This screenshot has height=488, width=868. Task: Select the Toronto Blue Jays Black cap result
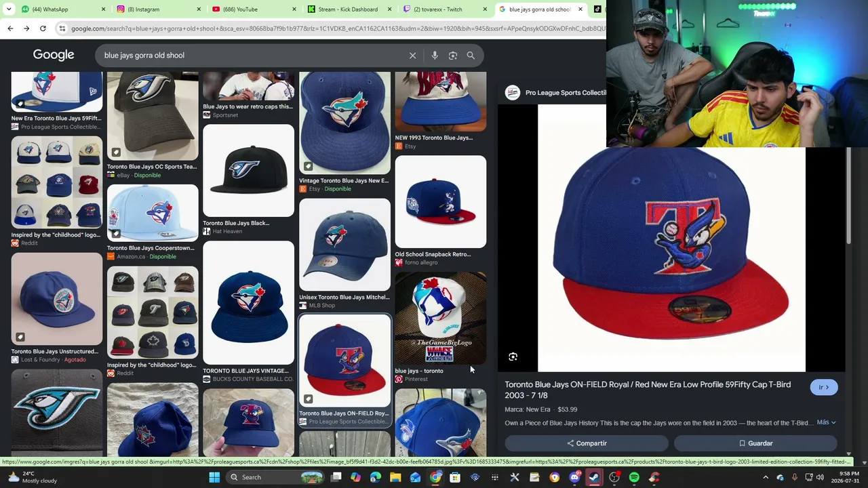tap(249, 179)
